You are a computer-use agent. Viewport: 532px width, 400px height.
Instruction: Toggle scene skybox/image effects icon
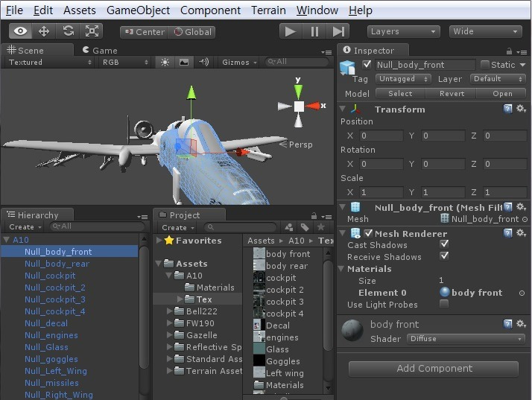[184, 62]
